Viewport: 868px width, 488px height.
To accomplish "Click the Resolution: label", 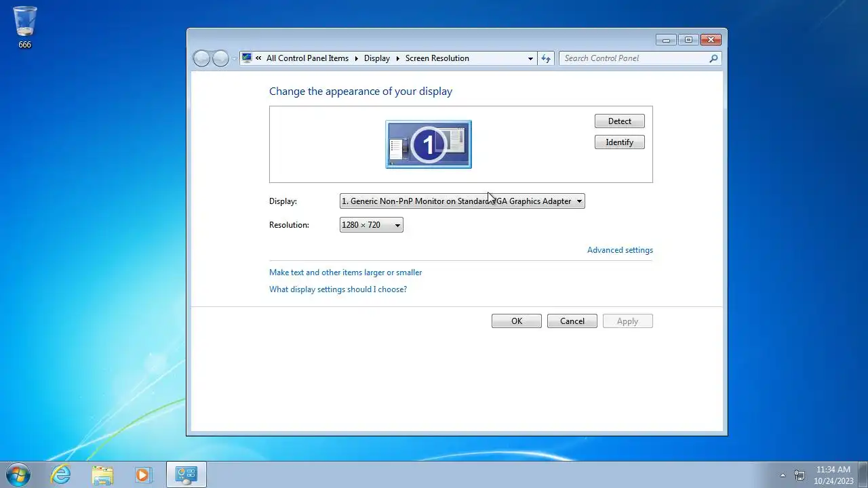I will (289, 225).
